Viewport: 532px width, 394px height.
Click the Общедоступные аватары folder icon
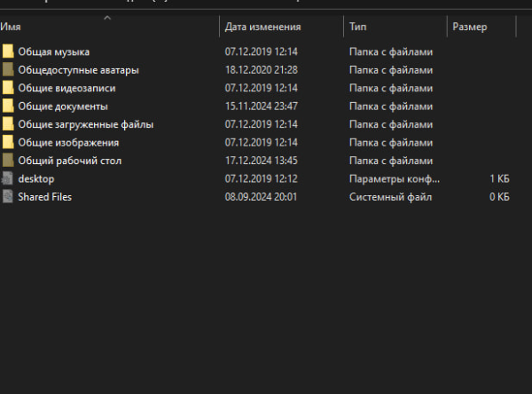point(8,69)
